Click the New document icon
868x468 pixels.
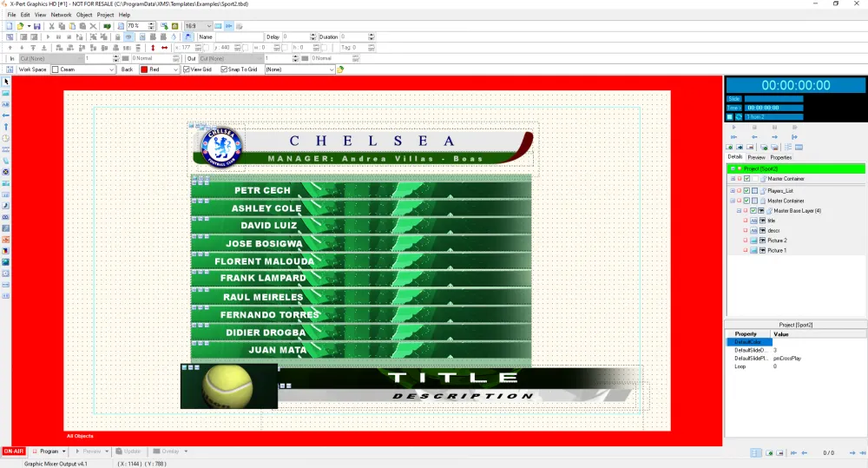tap(9, 26)
